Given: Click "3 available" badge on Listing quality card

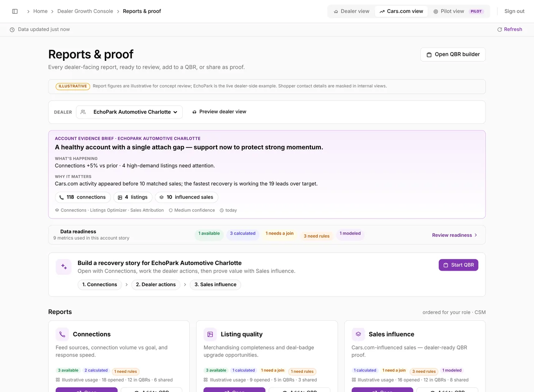Looking at the screenshot, I should (x=216, y=370).
